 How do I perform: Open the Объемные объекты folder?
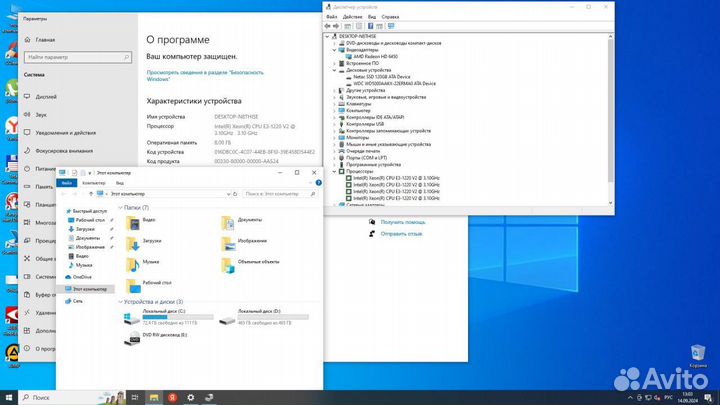pos(250,264)
